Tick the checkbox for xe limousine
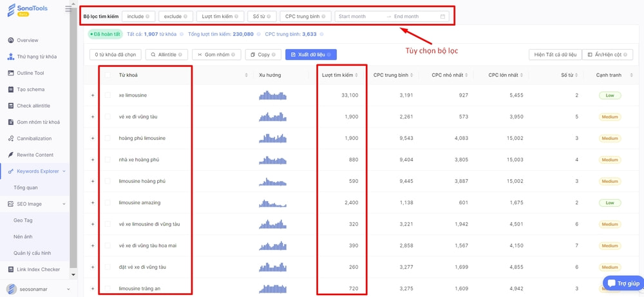 click(x=108, y=95)
